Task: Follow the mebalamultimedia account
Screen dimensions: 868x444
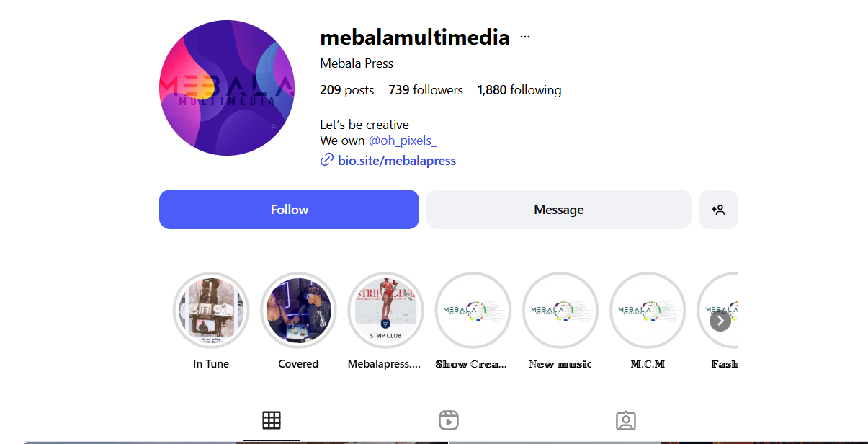Action: pyautogui.click(x=289, y=210)
